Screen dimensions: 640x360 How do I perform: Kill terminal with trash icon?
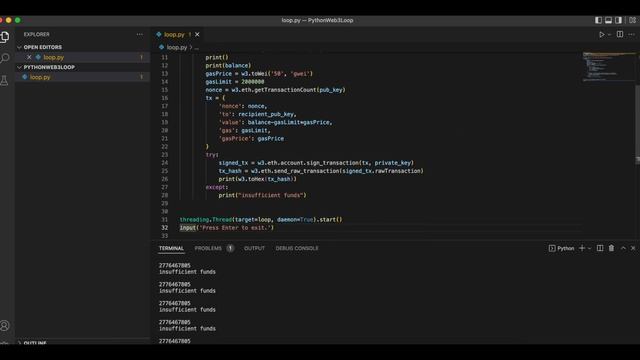click(x=611, y=248)
